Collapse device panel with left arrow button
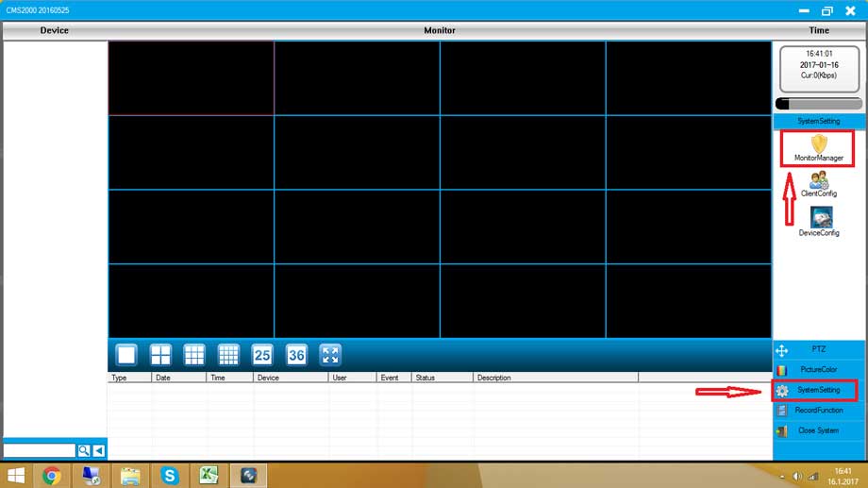The image size is (868, 488). click(x=98, y=451)
